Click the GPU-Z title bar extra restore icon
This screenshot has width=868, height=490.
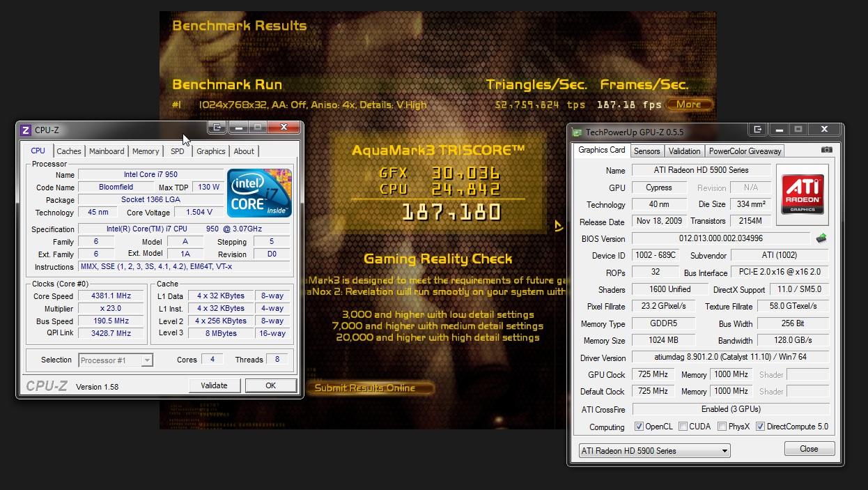click(757, 129)
